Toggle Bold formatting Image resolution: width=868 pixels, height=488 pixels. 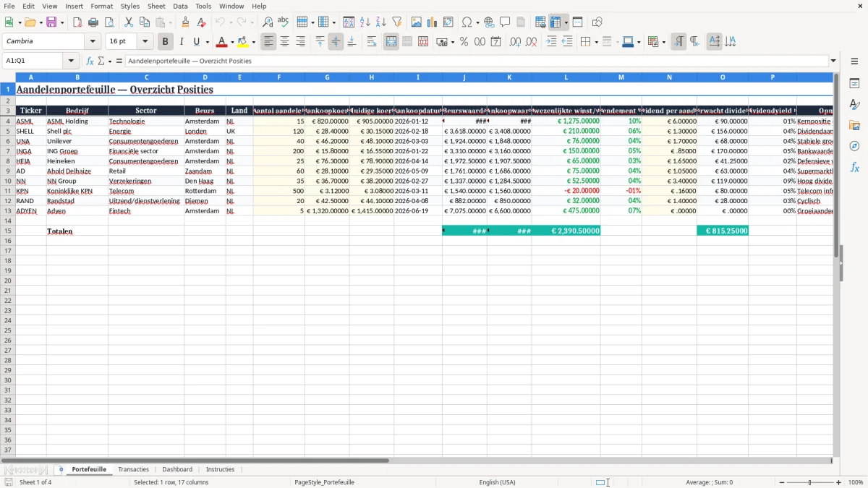[166, 42]
